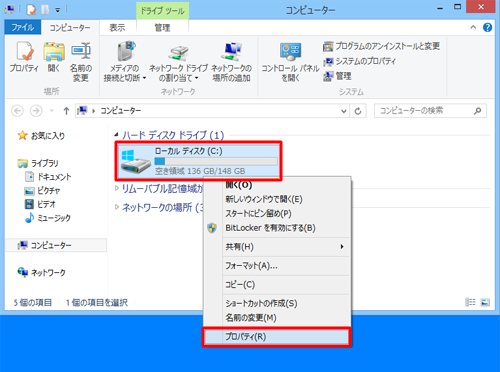Screen dimensions: 500x372
Task: Collapse the ribbon with the chevron
Action: tap(473, 27)
